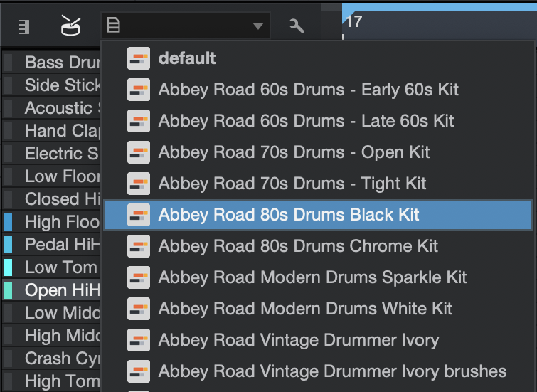The width and height of the screenshot is (537, 392).
Task: Select Abbey Road Vintage Drummer Ivory brushes
Action: coord(318,371)
